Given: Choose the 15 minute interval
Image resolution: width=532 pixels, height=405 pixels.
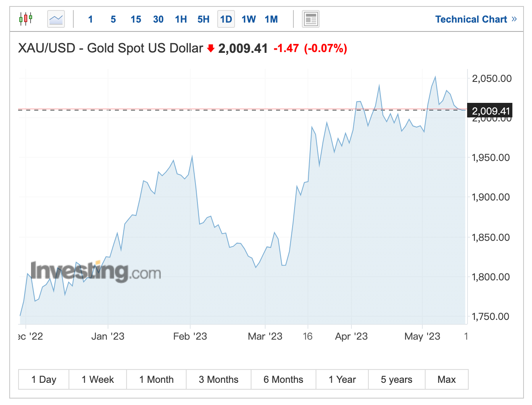Looking at the screenshot, I should click(136, 19).
